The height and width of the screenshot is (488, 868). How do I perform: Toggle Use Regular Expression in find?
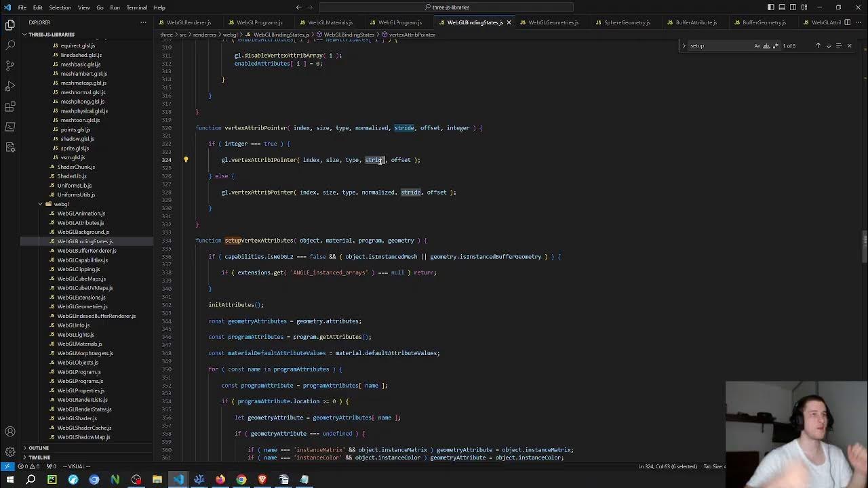(776, 45)
